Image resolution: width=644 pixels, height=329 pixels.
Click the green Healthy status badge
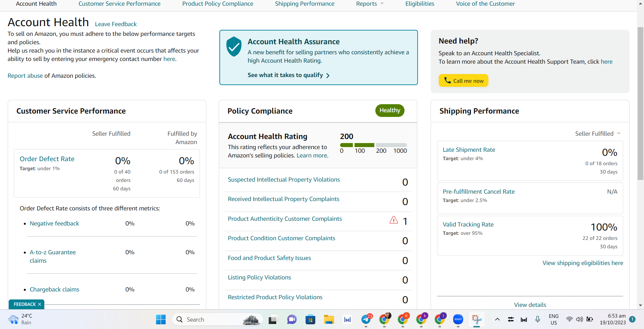[390, 111]
